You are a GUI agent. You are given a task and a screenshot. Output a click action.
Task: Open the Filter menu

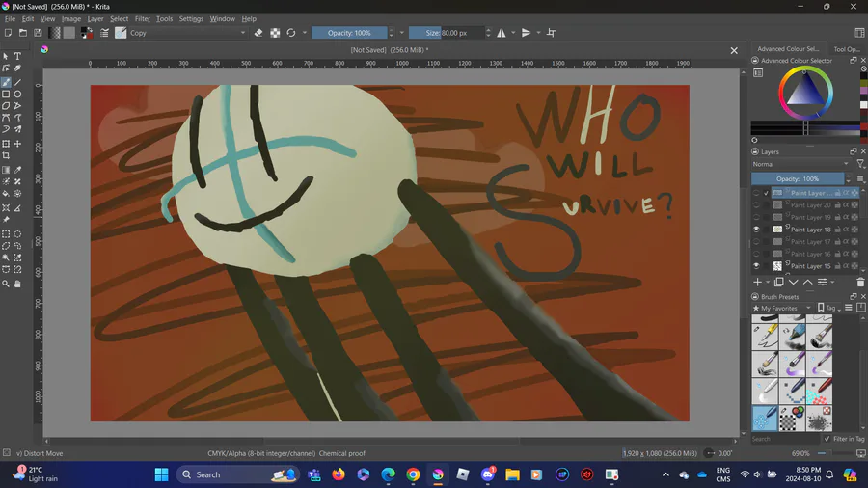143,19
